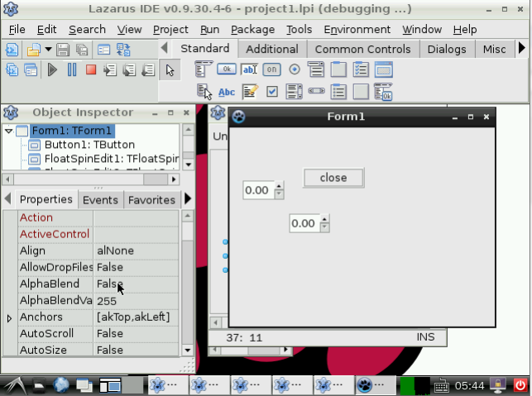
Task: Click the close button on Form1
Action: (x=333, y=177)
